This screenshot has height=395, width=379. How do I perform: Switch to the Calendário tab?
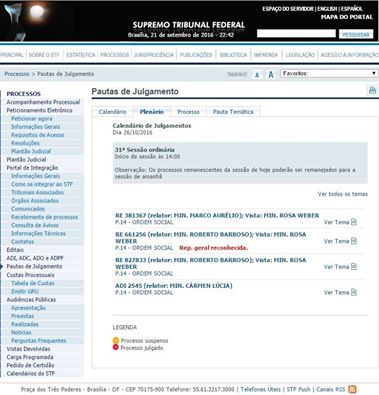[x=113, y=112]
